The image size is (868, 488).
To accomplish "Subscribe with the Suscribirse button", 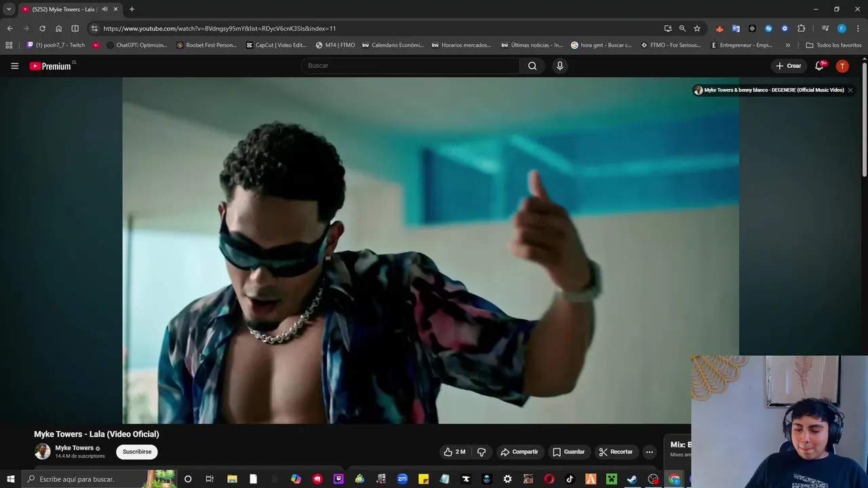I will point(137,451).
